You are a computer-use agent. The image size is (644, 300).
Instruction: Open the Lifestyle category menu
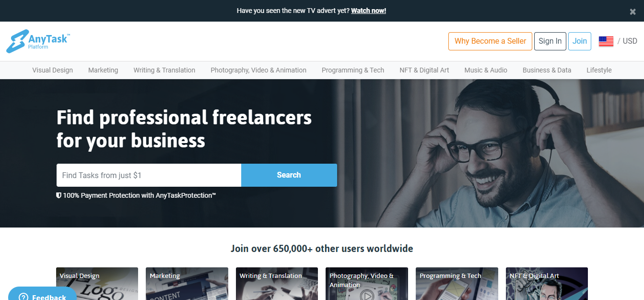click(599, 70)
